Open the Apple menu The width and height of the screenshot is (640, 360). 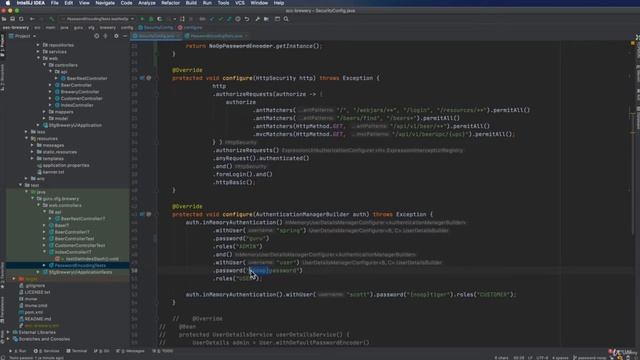7,3
